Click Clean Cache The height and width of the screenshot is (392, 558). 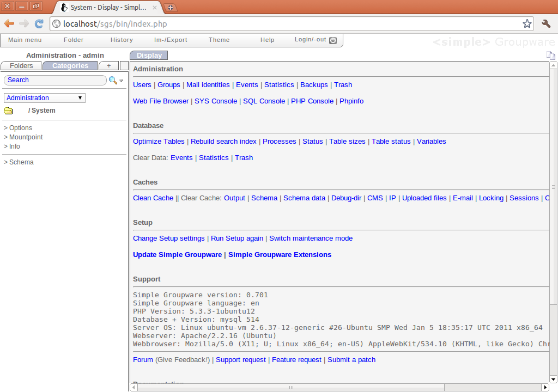pyautogui.click(x=153, y=198)
